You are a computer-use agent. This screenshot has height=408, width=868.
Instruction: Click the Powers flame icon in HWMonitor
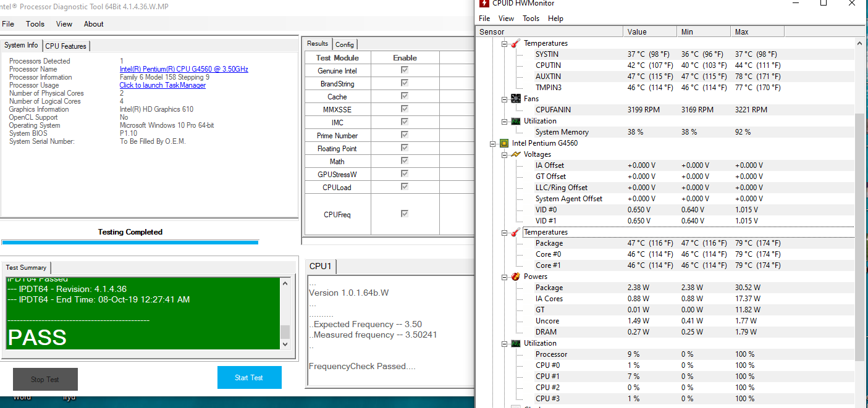pyautogui.click(x=515, y=277)
